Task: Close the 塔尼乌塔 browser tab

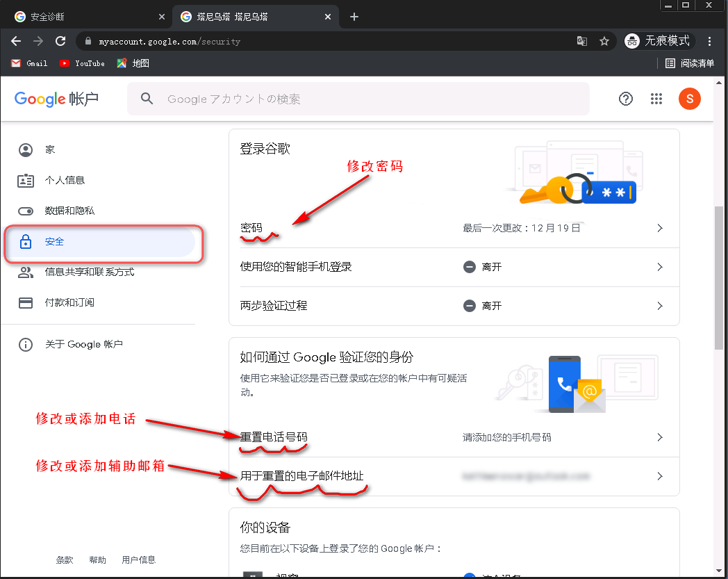Action: tap(328, 17)
